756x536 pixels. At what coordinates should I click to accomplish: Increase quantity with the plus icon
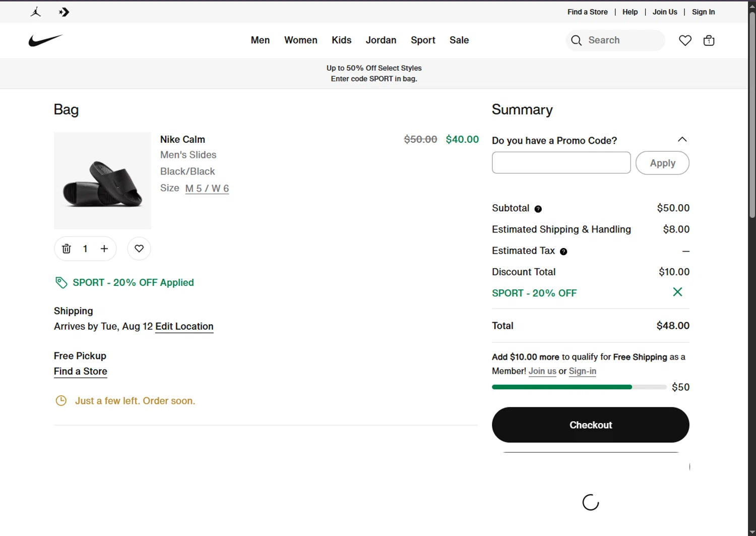tap(104, 249)
